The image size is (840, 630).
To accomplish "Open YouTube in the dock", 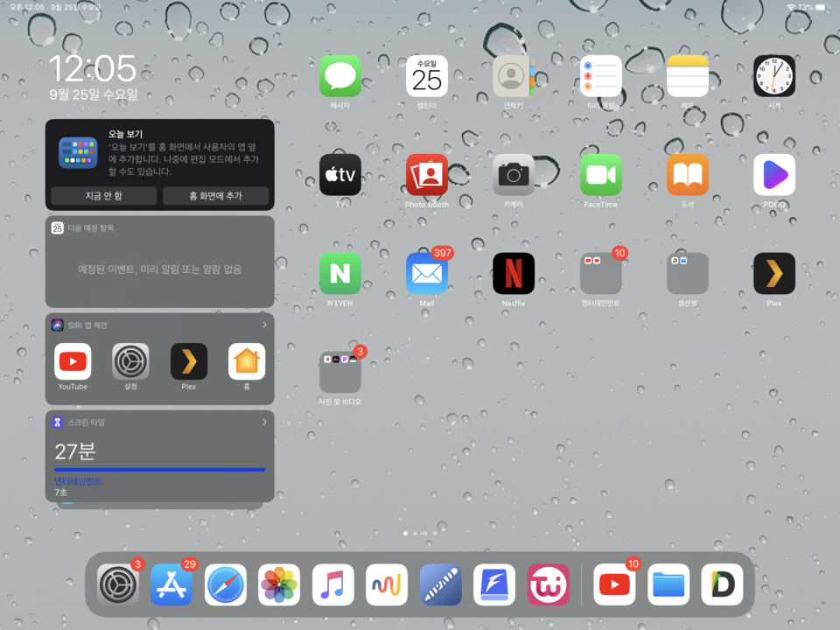I will tap(614, 584).
